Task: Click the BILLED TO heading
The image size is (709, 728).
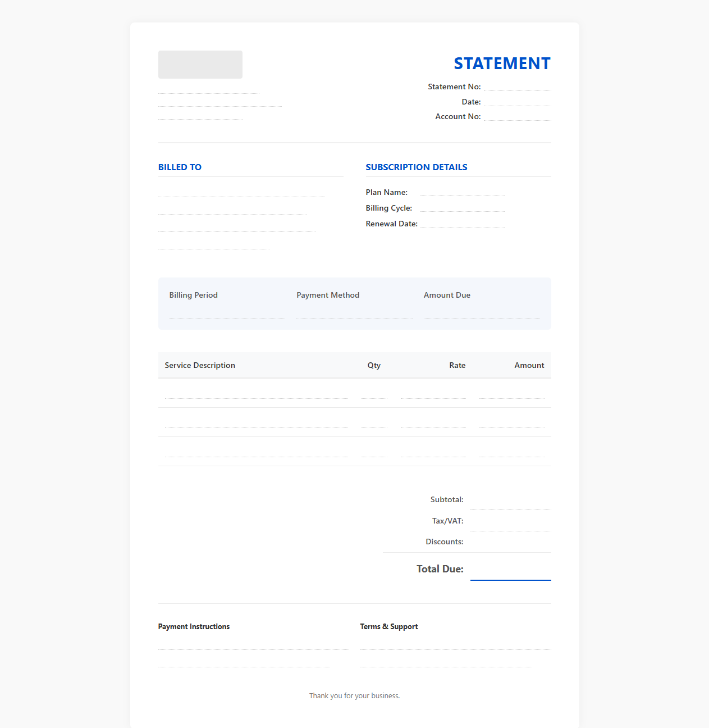Action: pos(180,167)
